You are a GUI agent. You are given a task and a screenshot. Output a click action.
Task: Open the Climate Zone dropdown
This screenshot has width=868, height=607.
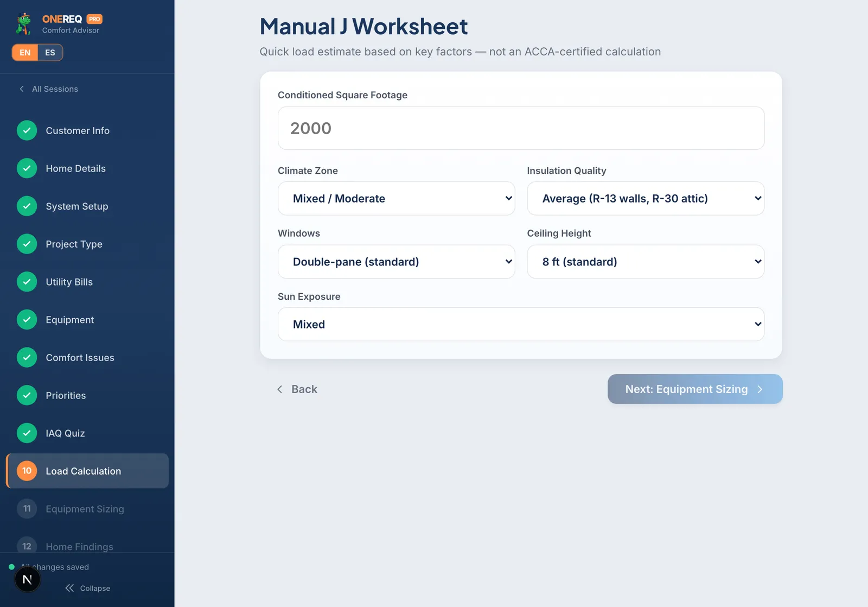pyautogui.click(x=396, y=199)
